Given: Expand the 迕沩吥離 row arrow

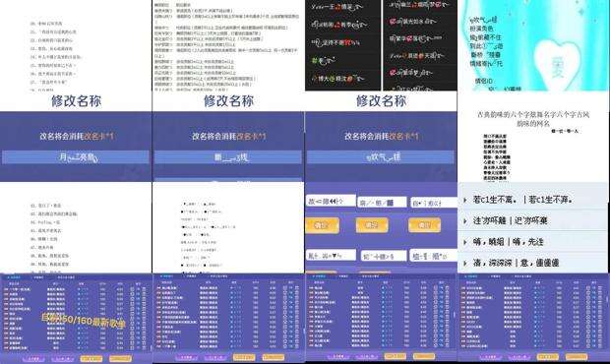Looking at the screenshot, I should pyautogui.click(x=465, y=221).
